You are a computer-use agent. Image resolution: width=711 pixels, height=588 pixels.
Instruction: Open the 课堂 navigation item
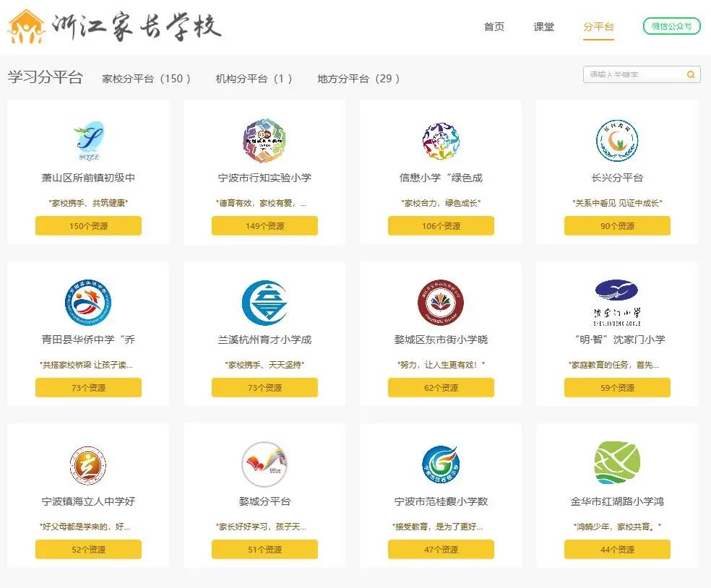pos(543,27)
